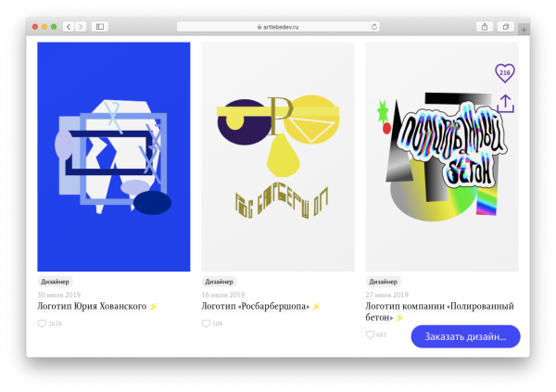
Task: Reload the page in address bar
Action: 374,27
